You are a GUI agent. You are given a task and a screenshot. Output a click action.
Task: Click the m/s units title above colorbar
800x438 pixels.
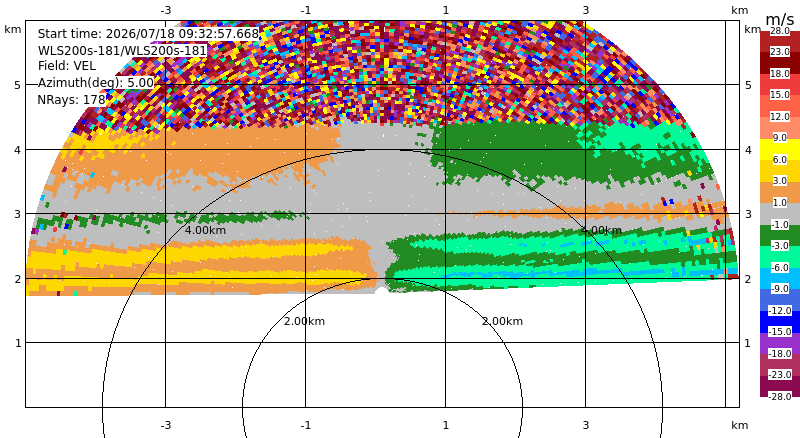[780, 19]
